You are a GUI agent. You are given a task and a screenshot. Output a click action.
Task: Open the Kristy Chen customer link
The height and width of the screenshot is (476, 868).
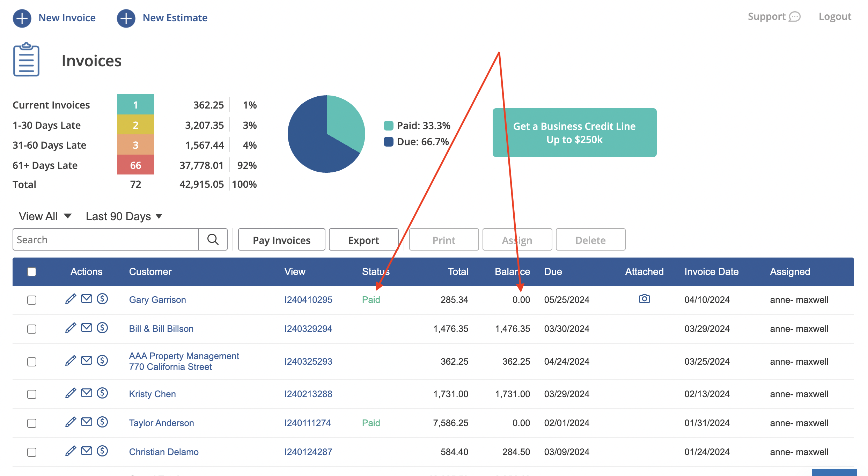[153, 394]
